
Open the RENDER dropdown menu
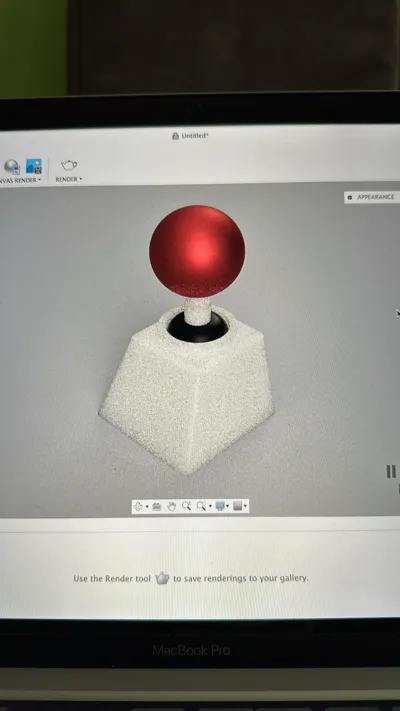point(69,179)
